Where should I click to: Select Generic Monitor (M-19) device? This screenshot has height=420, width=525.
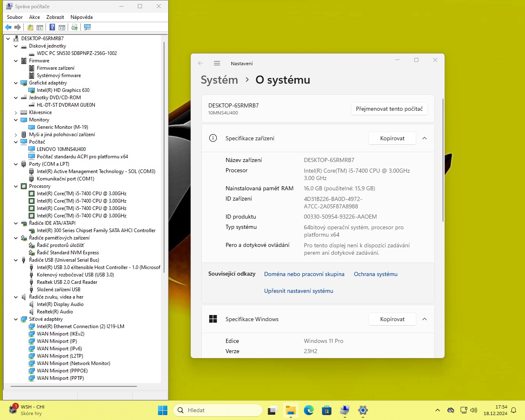(62, 127)
